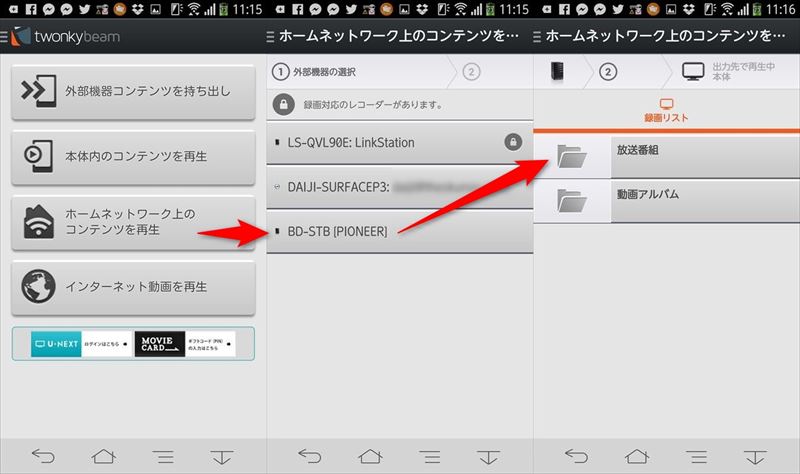Open 本体内のコンテンツを再生 button

click(x=133, y=157)
